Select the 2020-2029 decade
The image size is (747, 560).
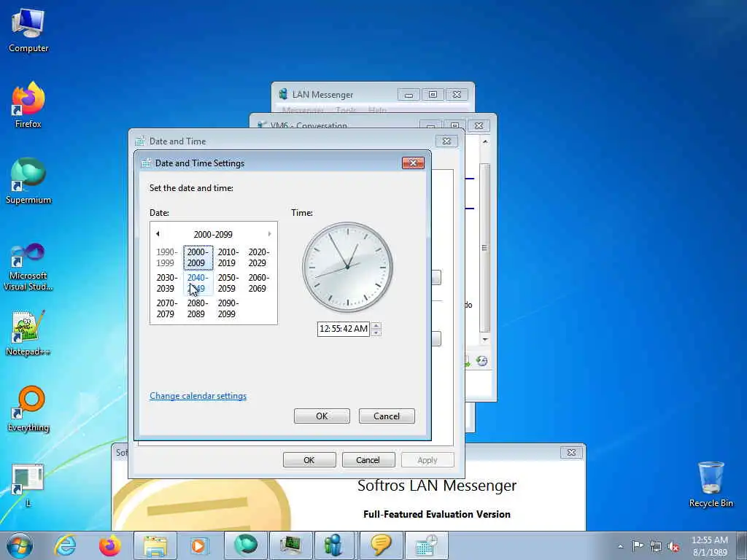coord(259,257)
